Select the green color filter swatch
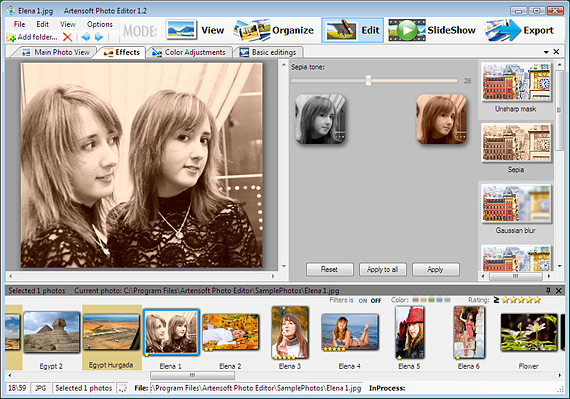Screen dimensions: 570x399 click(431, 300)
